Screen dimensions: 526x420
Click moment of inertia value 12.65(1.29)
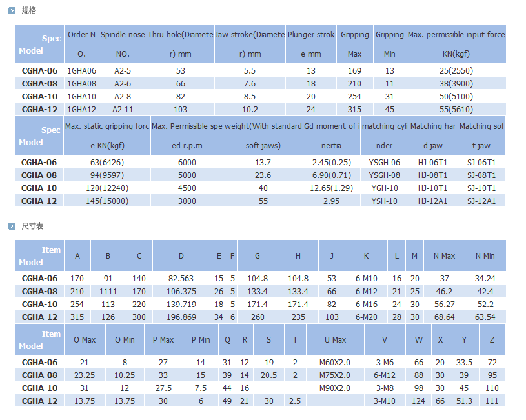coord(332,188)
